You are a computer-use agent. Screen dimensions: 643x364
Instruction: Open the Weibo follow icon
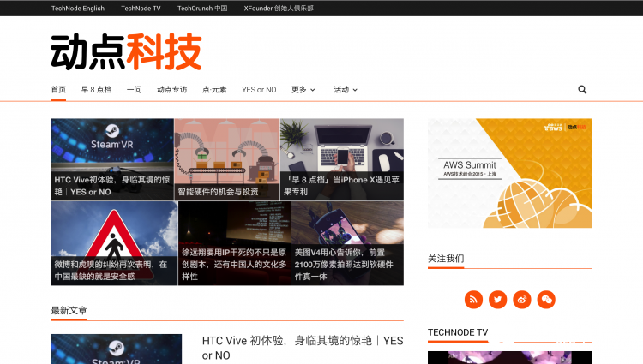click(x=521, y=300)
